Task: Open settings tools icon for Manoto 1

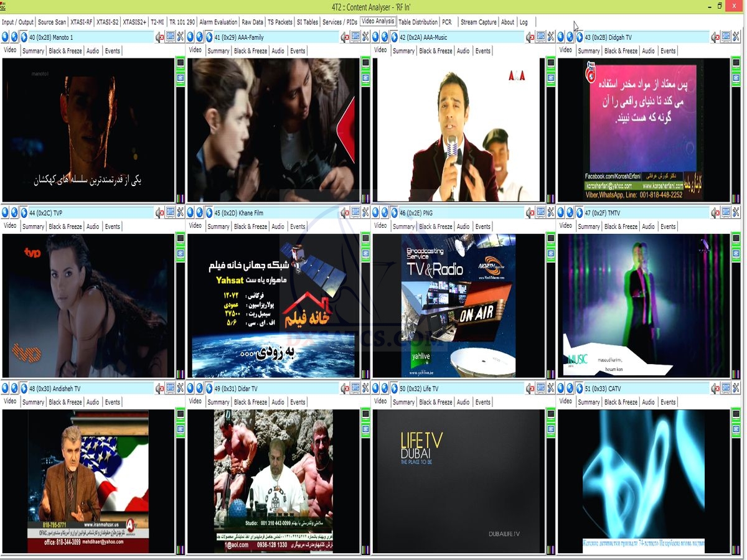Action: (181, 37)
